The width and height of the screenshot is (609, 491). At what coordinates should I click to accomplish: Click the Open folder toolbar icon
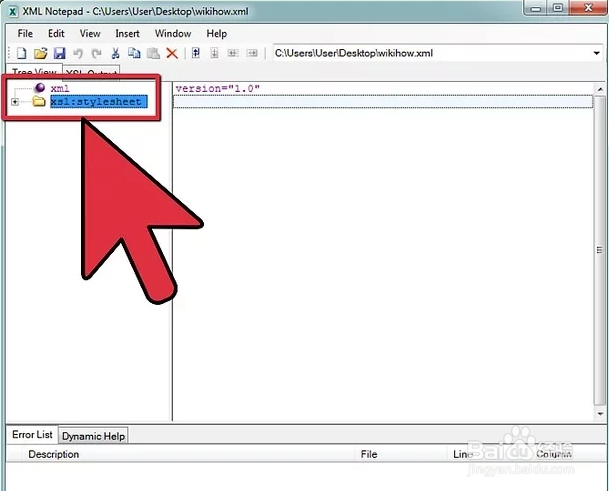tap(40, 53)
